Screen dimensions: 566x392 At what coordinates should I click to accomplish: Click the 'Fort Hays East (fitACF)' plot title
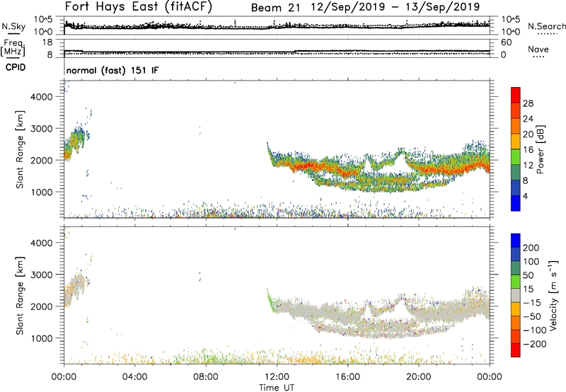138,6
